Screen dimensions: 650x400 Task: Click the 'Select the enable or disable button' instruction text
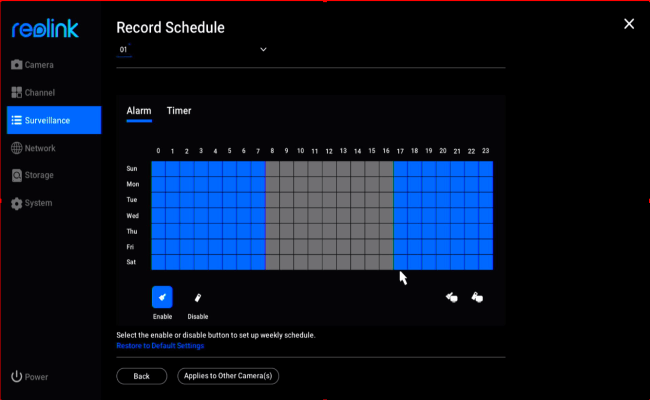point(216,335)
